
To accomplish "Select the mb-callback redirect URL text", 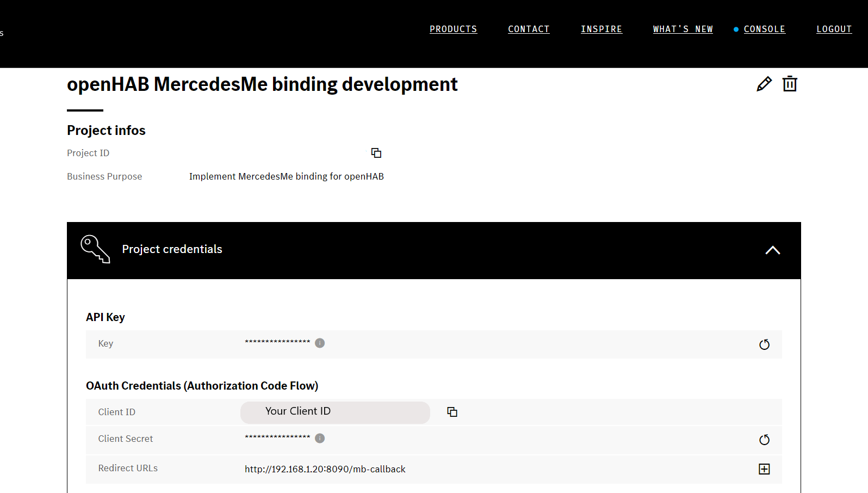I will tap(325, 469).
